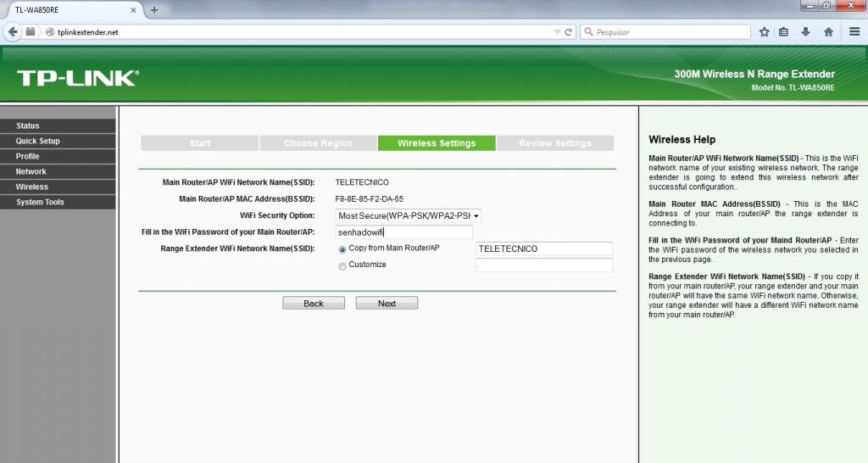Open the Profile sidebar menu
The image size is (868, 463).
coord(58,156)
